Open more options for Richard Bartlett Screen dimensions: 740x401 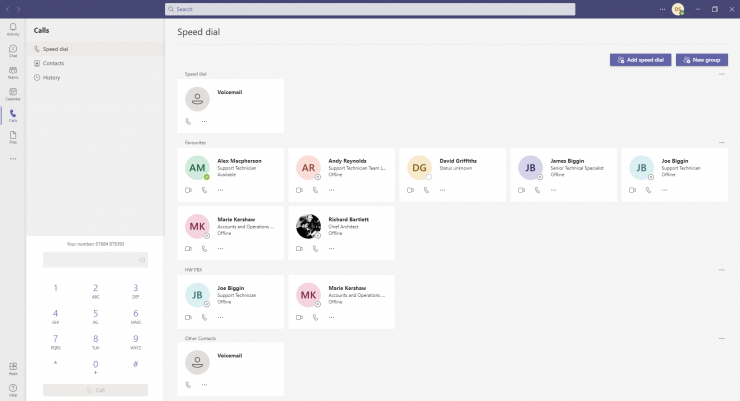(331, 249)
